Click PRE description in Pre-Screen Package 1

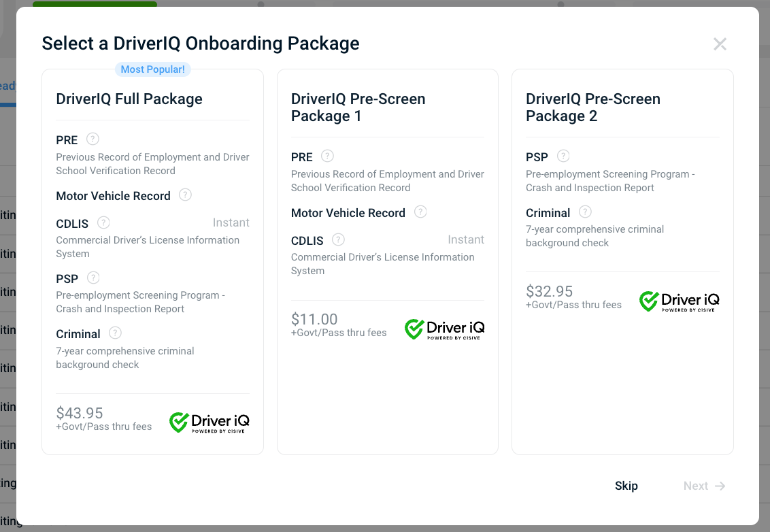coord(388,181)
